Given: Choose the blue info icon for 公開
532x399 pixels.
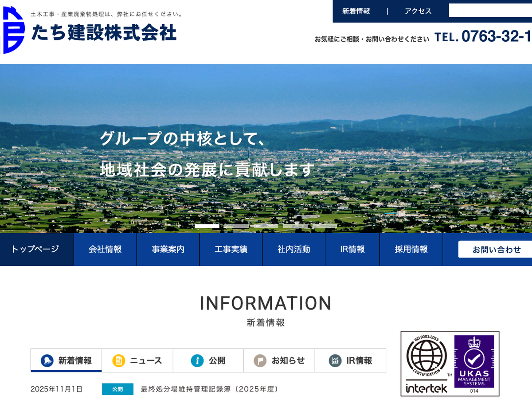Looking at the screenshot, I should pyautogui.click(x=197, y=360).
